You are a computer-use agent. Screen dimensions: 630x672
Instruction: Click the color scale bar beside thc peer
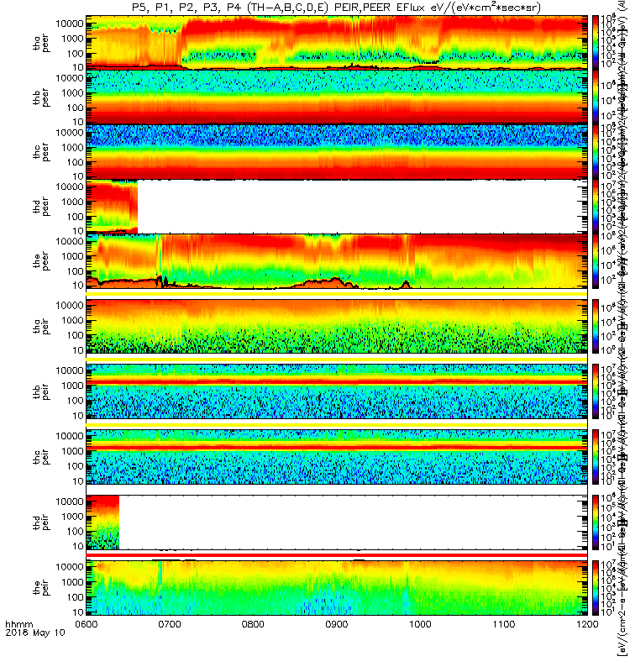click(x=596, y=151)
